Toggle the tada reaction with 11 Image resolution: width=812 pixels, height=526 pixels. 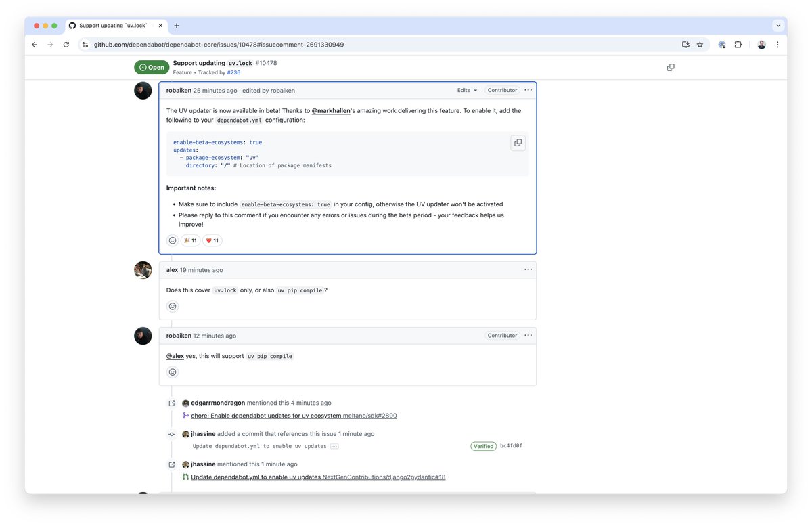point(190,240)
